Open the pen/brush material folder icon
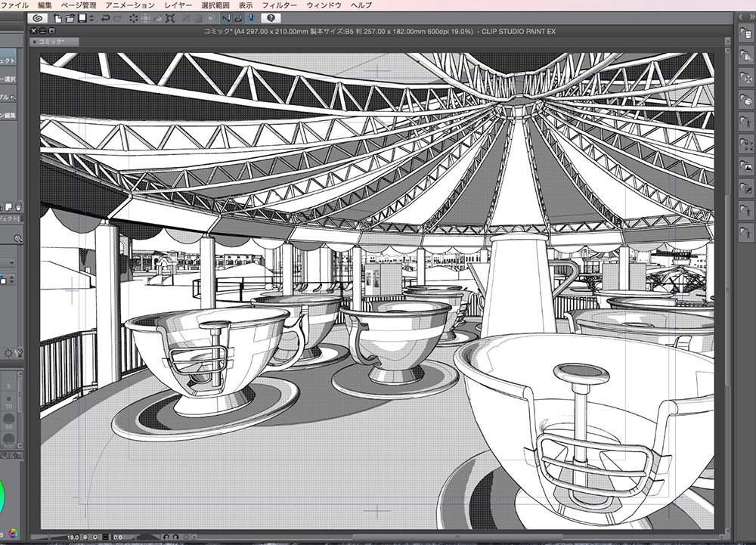The height and width of the screenshot is (545, 756). click(x=745, y=188)
